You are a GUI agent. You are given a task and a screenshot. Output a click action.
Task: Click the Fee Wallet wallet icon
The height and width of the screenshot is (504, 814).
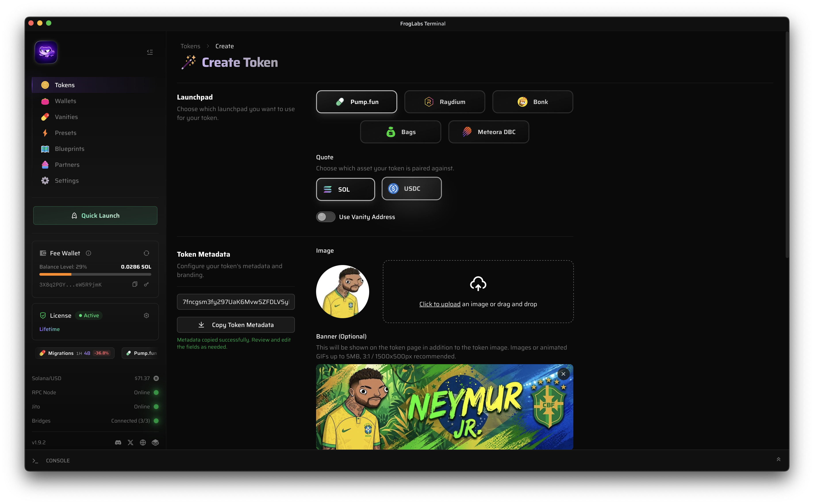coord(43,253)
